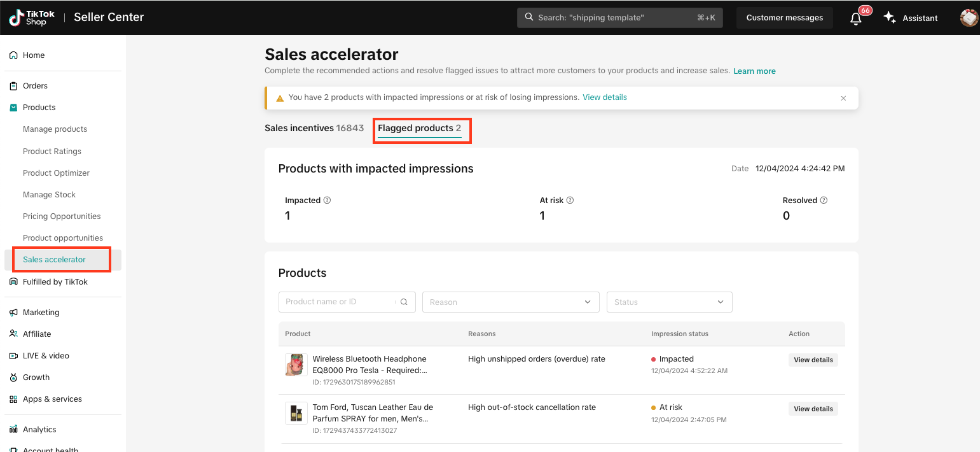Open the profile avatar in top bar
980x452 pixels.
969,18
